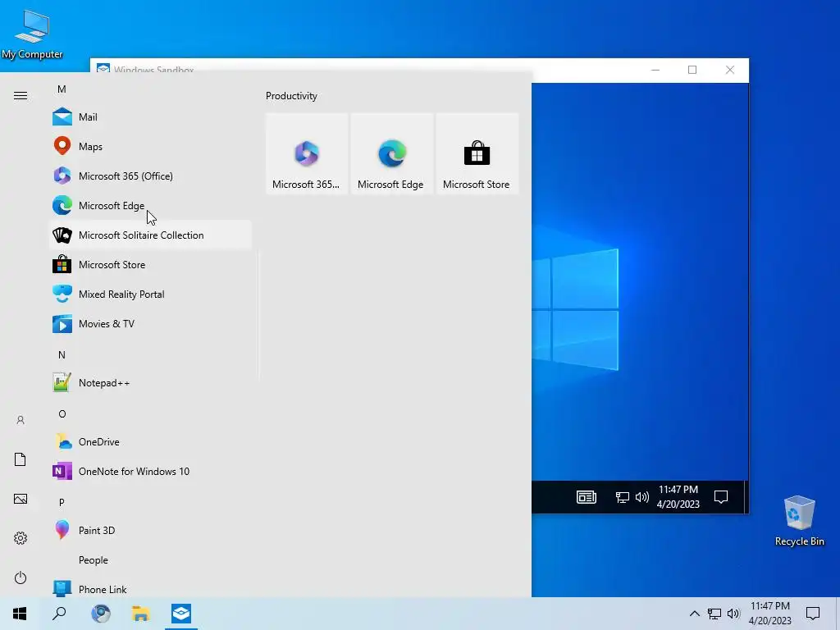Click the clock inside Windows Sandbox

click(678, 496)
